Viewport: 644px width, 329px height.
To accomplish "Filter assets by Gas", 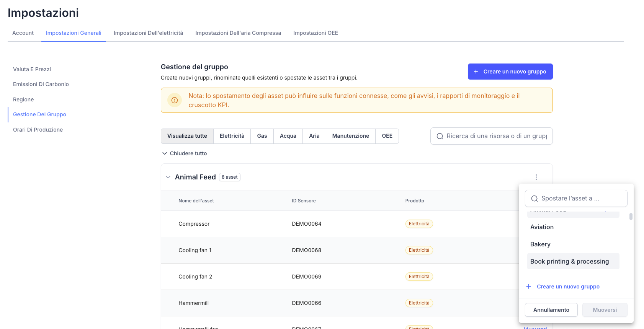I will point(262,136).
